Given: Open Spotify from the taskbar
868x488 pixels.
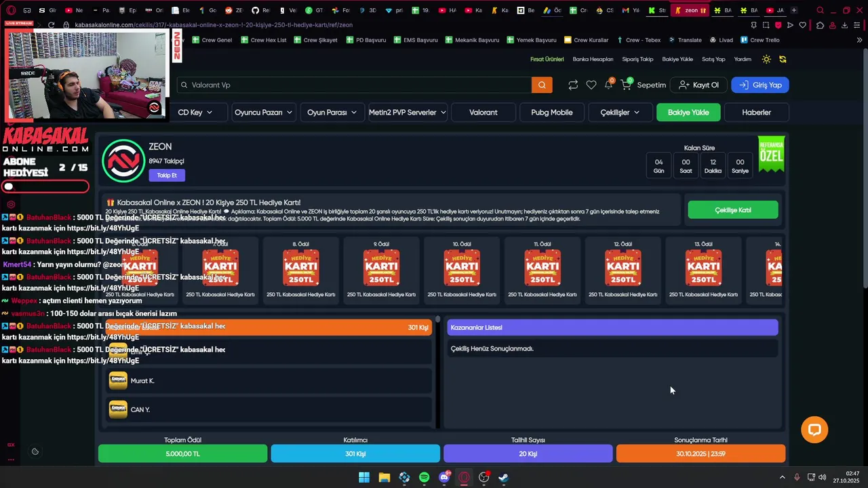Looking at the screenshot, I should [x=424, y=477].
